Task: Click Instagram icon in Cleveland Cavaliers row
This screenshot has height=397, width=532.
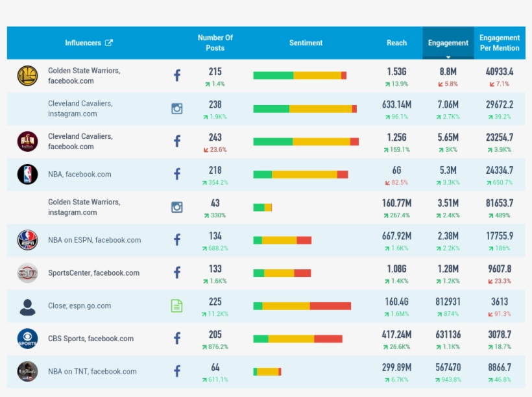Action: 177,108
